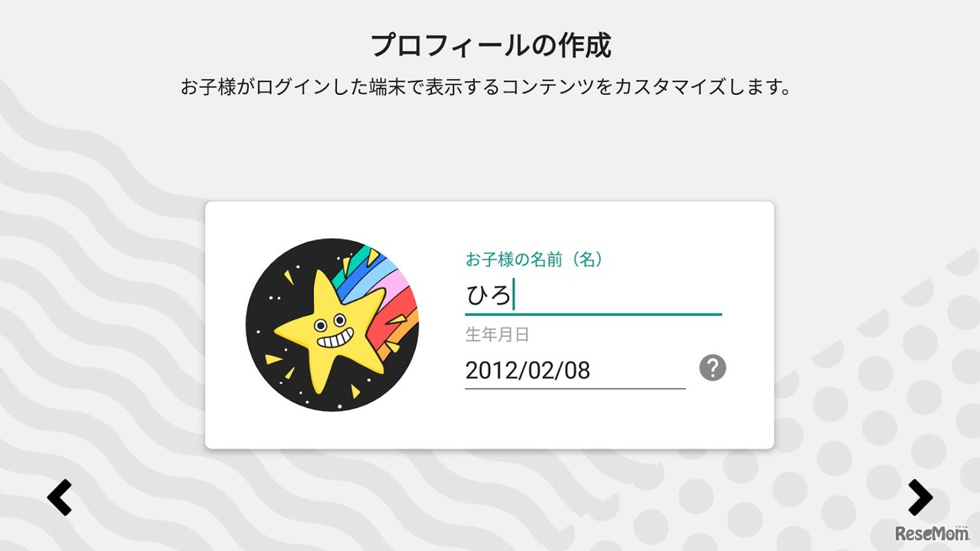Image resolution: width=980 pixels, height=551 pixels.
Task: Open the birthdate help question mark
Action: point(712,368)
